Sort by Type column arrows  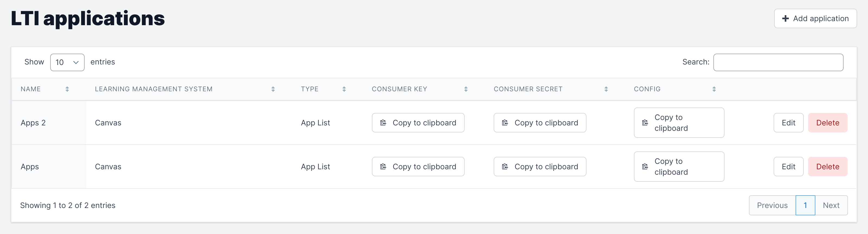(344, 89)
